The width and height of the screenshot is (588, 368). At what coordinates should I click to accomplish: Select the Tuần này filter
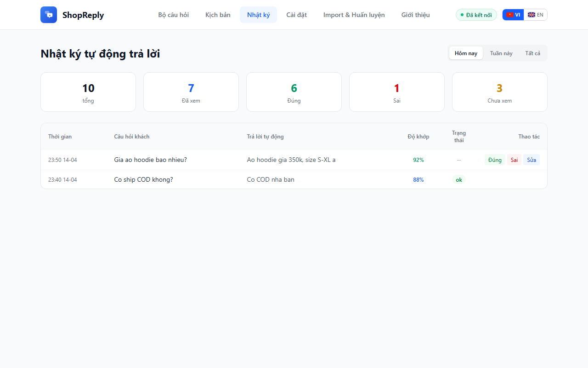click(x=501, y=53)
